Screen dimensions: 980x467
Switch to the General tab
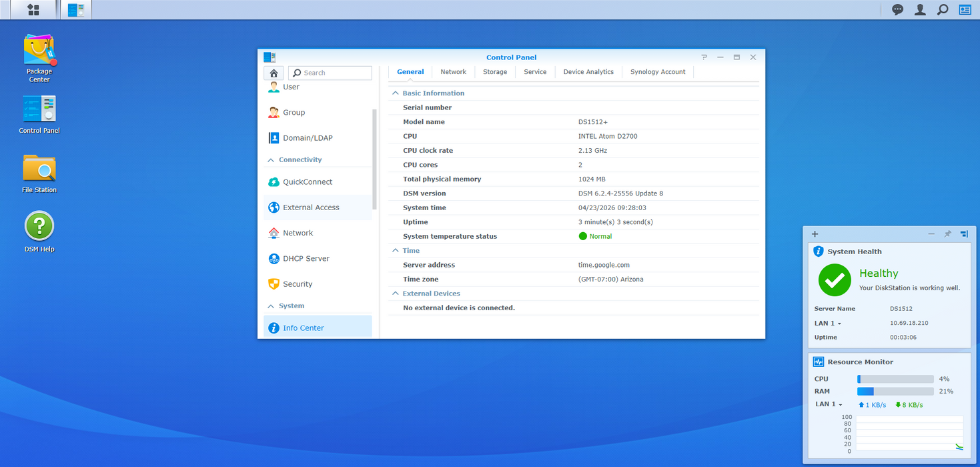click(x=410, y=72)
